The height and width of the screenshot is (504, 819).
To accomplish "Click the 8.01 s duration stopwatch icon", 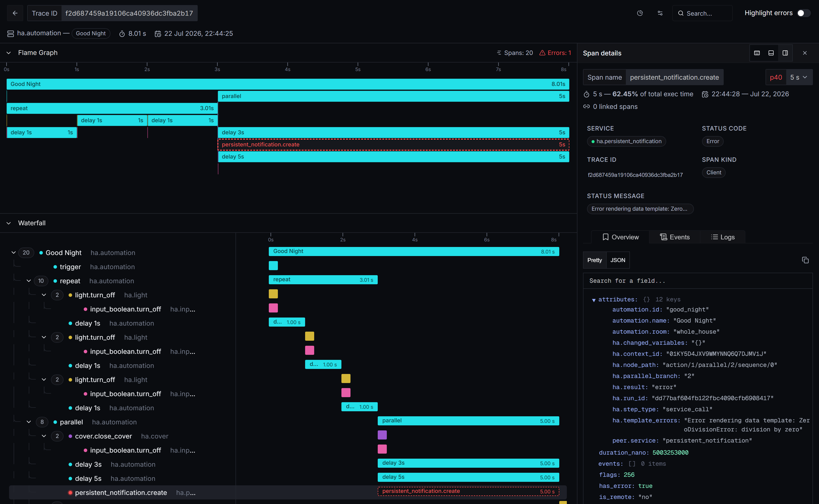I will pyautogui.click(x=122, y=34).
